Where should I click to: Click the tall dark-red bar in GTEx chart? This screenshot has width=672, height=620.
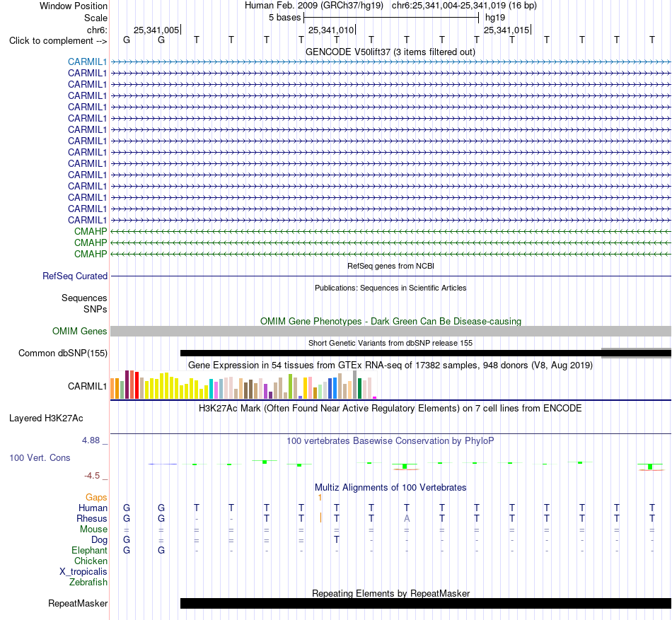pyautogui.click(x=127, y=385)
